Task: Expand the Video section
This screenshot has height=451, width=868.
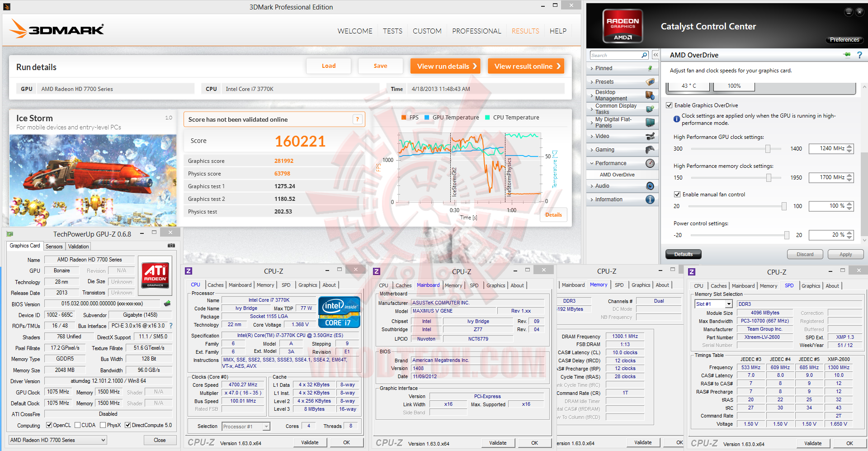Action: point(592,136)
